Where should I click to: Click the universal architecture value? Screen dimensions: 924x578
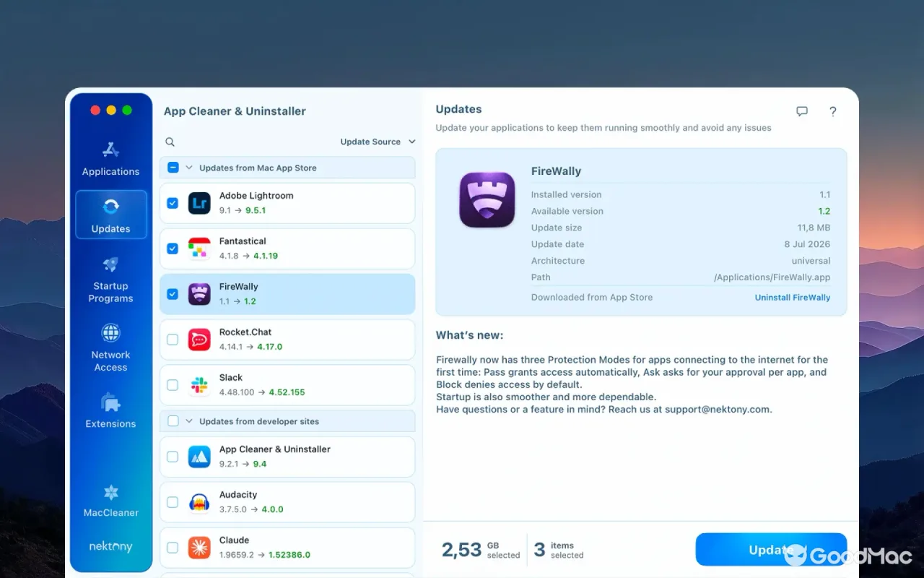pyautogui.click(x=811, y=261)
